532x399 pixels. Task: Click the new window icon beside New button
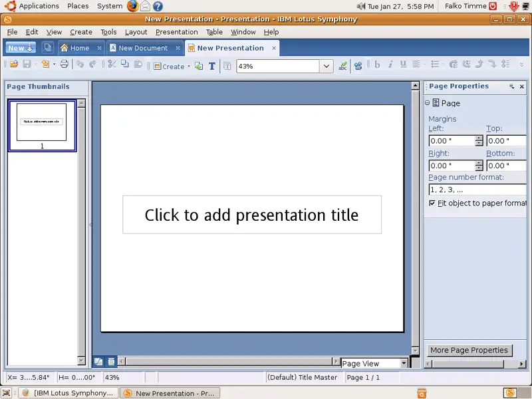point(48,47)
